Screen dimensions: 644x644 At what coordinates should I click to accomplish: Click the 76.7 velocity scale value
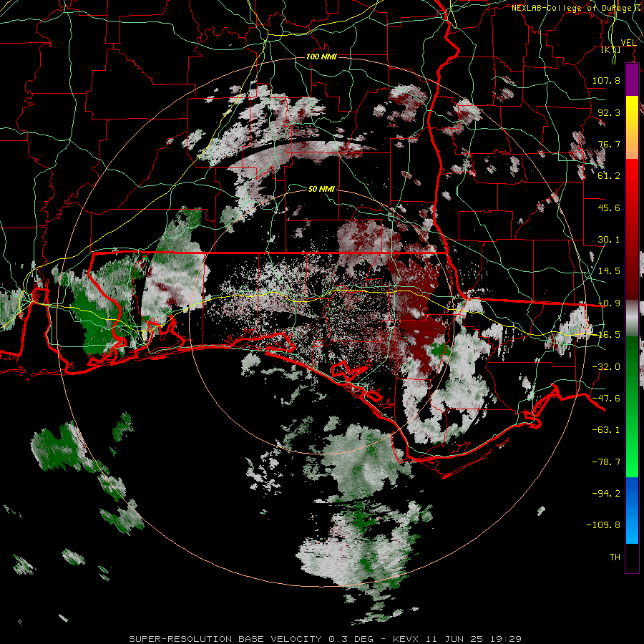[x=609, y=144]
